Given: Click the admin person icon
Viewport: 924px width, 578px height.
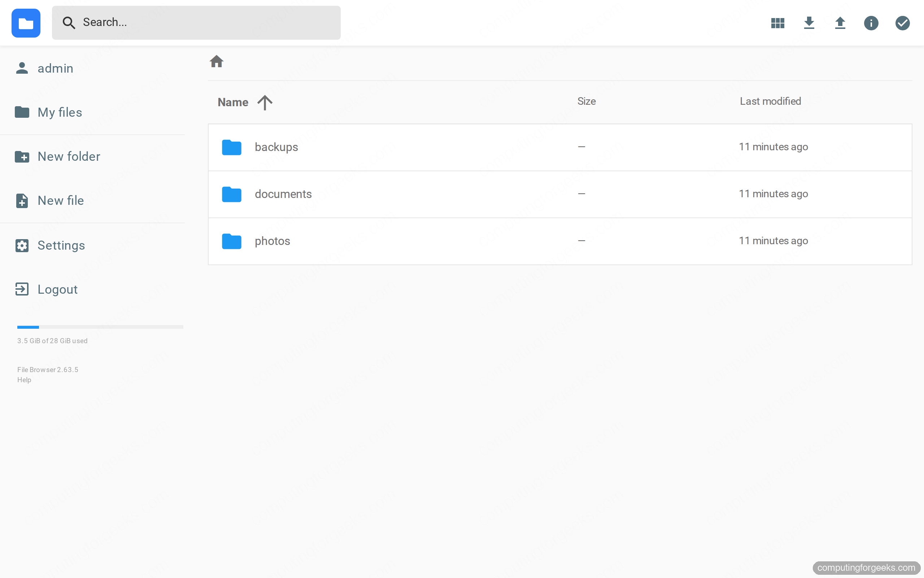Looking at the screenshot, I should point(22,68).
